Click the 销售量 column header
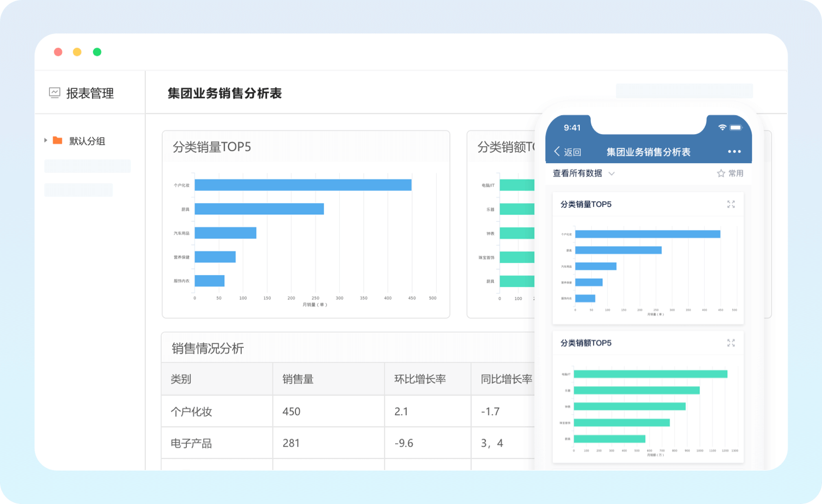This screenshot has height=504, width=822. 298,379
